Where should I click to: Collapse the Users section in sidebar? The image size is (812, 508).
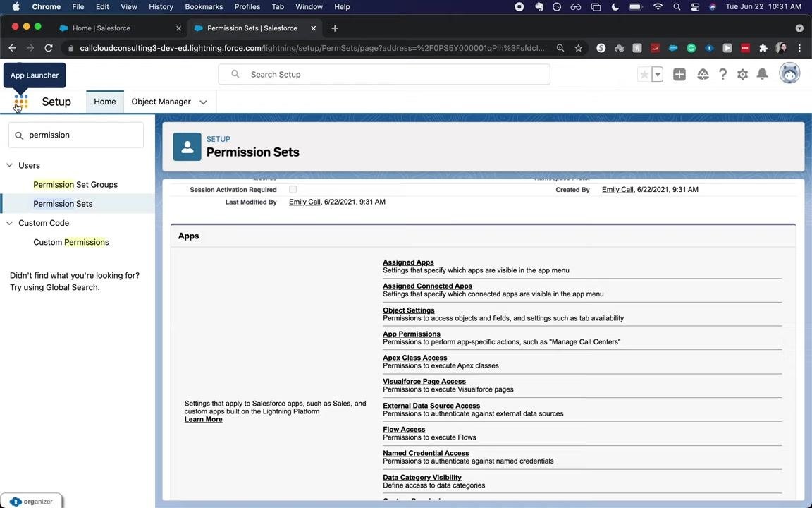[9, 165]
